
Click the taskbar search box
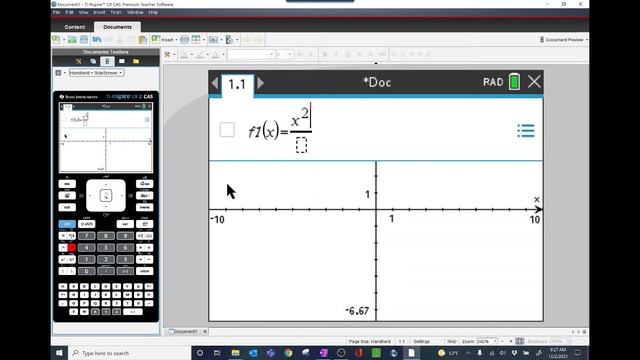point(129,353)
